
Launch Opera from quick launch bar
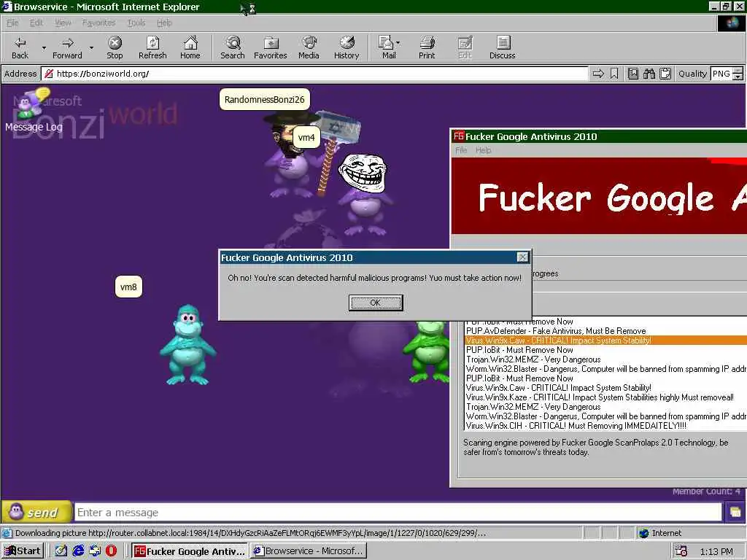(111, 551)
